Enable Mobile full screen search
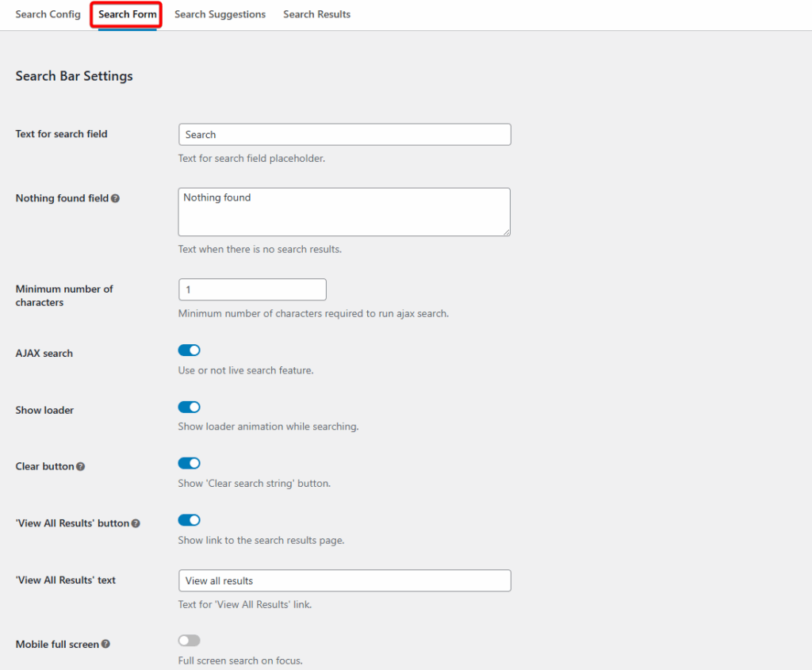Screen dimensions: 812x670 tap(189, 641)
